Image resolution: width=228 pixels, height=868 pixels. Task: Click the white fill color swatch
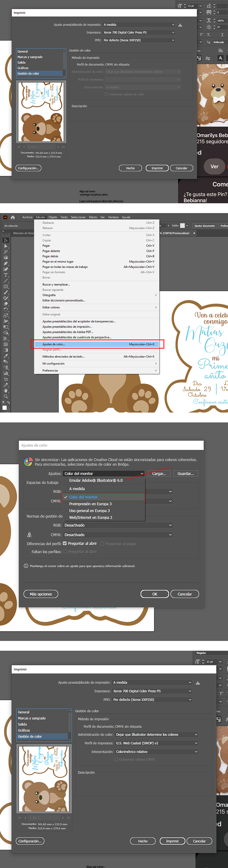4,407
